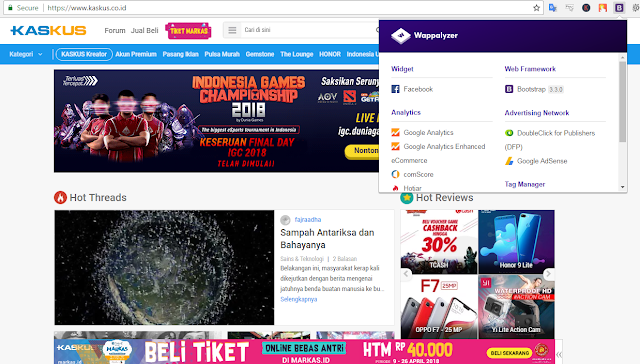This screenshot has height=364, width=640.
Task: Expand the Kategori dropdown
Action: [x=26, y=54]
